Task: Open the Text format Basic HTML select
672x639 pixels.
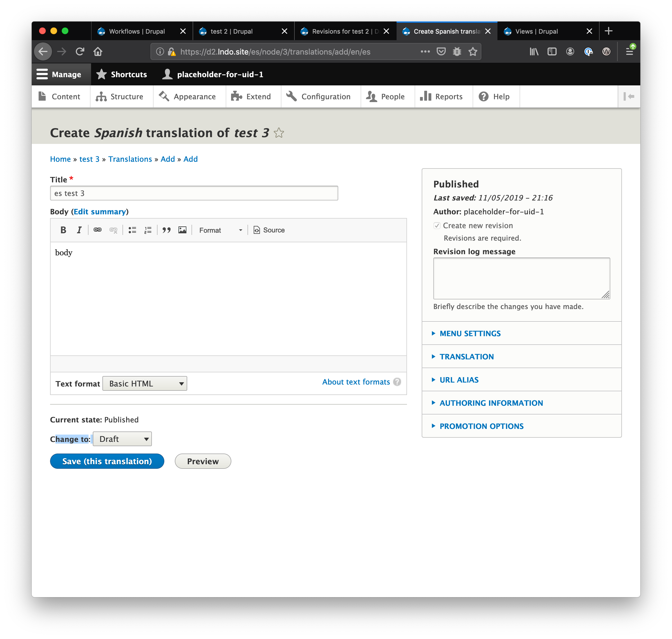Action: click(145, 383)
